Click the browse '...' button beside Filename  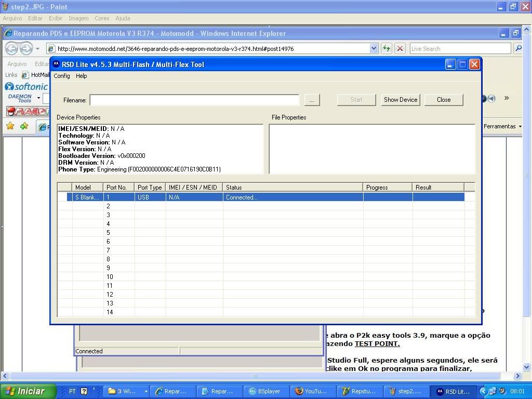pos(312,100)
